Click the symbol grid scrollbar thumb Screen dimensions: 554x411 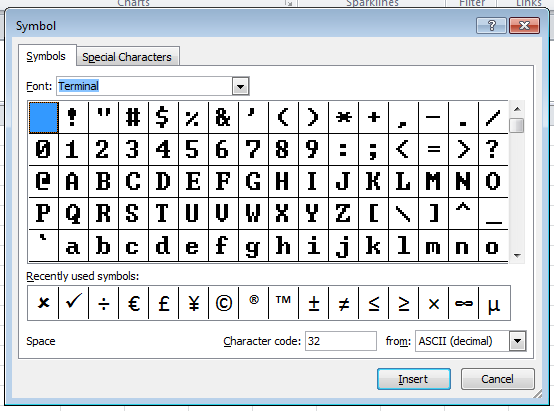(x=517, y=125)
